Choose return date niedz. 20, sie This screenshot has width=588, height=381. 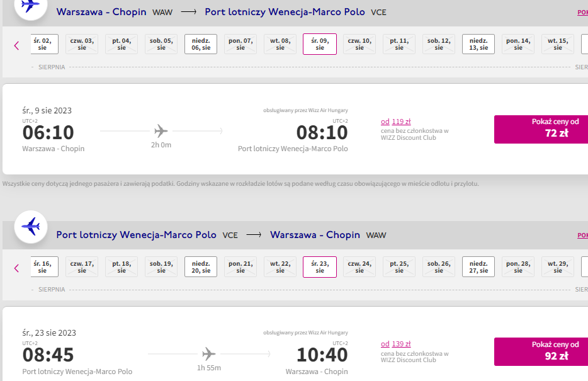201,266
